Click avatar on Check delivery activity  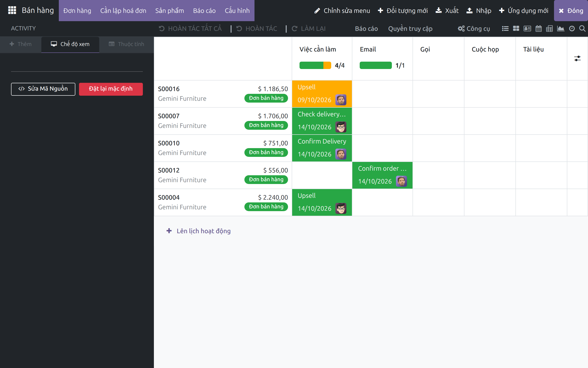pyautogui.click(x=341, y=127)
